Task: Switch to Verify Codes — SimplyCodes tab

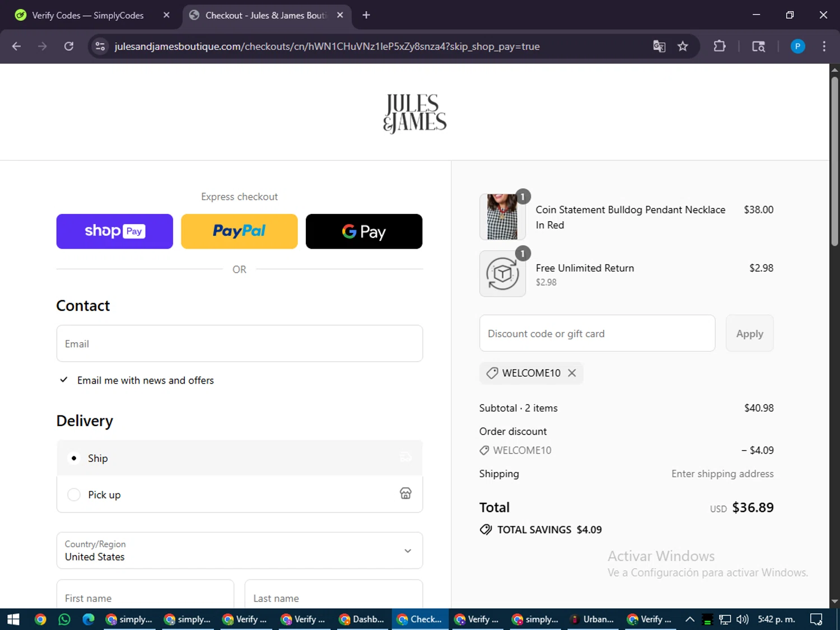Action: tap(88, 15)
